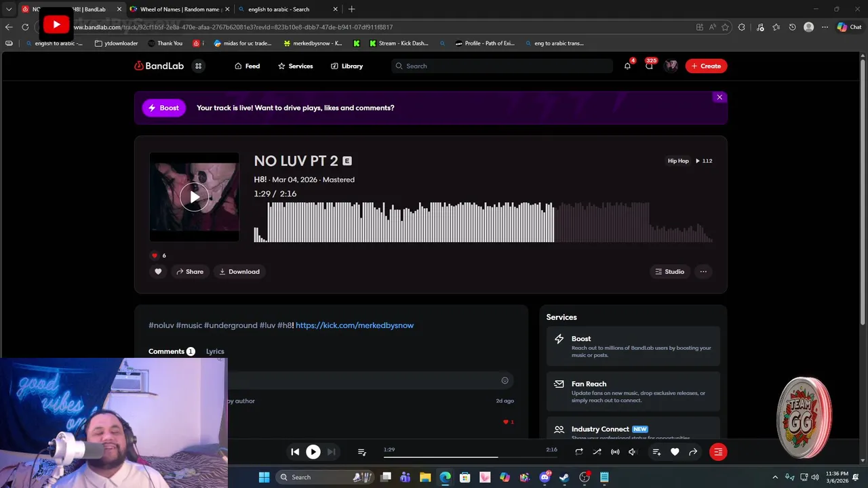Viewport: 868px width, 488px height.
Task: Open the tab actions dropdown
Action: click(x=9, y=9)
